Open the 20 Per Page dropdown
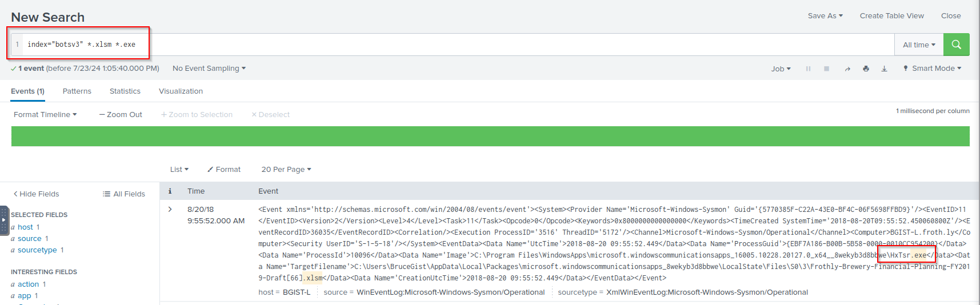This screenshot has width=980, height=305. pyautogui.click(x=286, y=170)
